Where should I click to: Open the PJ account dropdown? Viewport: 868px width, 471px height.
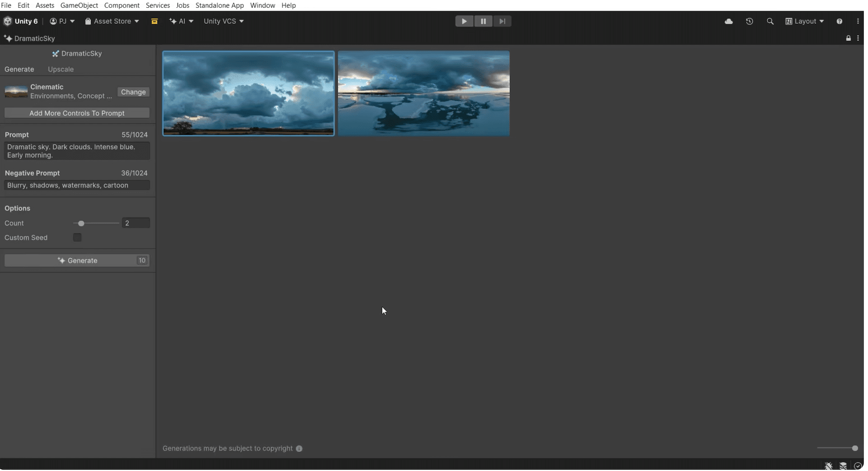tap(62, 21)
